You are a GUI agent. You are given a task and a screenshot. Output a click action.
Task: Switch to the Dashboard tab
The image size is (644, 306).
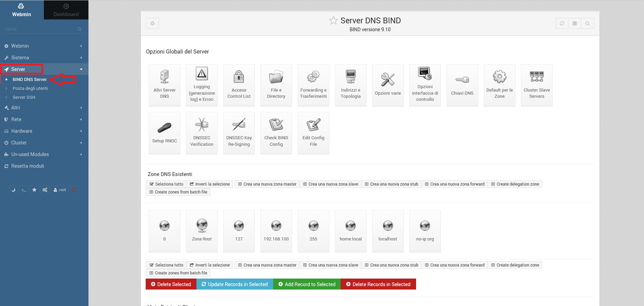pos(66,10)
